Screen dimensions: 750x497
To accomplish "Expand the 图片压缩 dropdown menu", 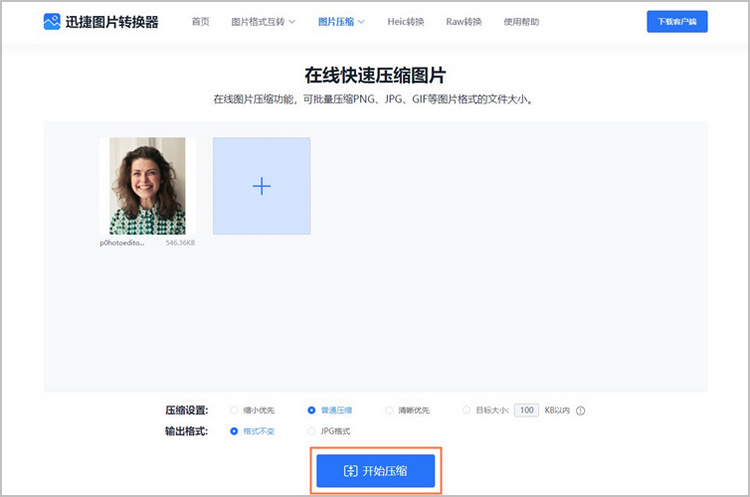I will click(341, 22).
